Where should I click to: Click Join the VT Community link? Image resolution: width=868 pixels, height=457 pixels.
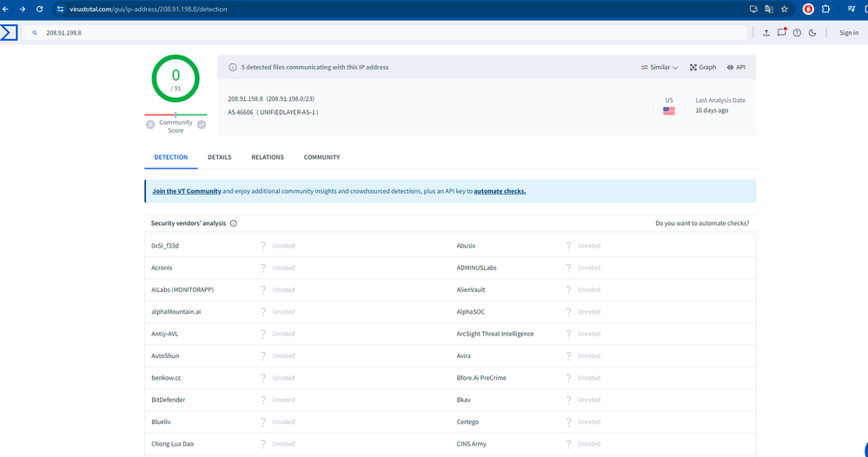tap(186, 191)
